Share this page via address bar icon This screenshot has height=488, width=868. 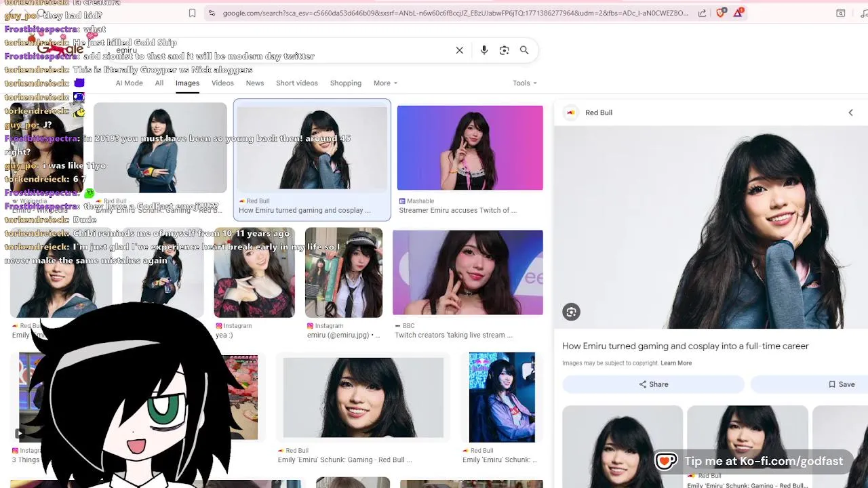(702, 13)
